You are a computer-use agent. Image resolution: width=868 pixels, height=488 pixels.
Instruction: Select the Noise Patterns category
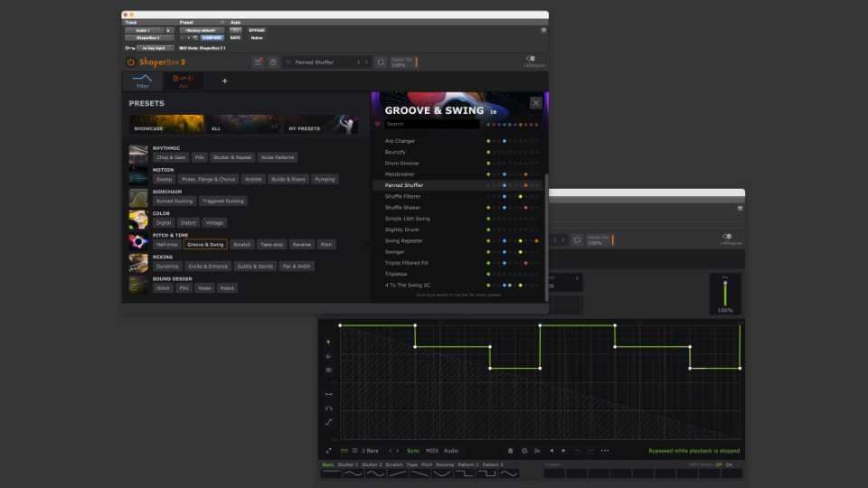point(278,157)
